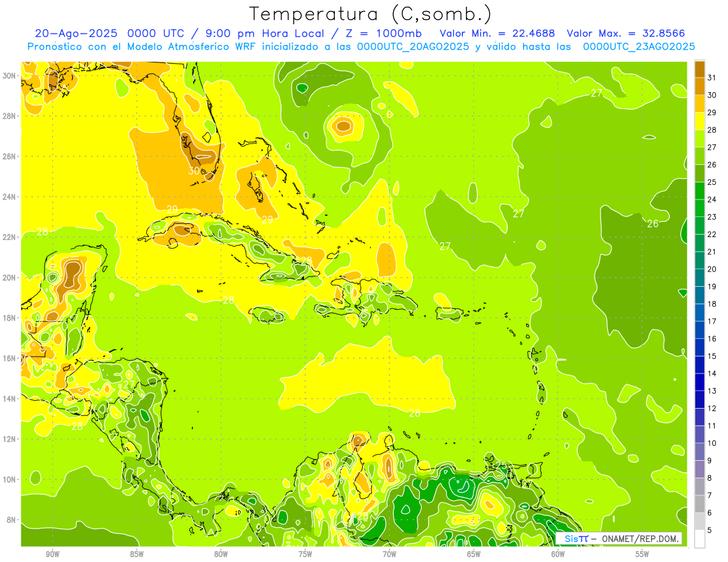Click the color scale label "20"
This screenshot has width=728, height=562.
tap(712, 269)
